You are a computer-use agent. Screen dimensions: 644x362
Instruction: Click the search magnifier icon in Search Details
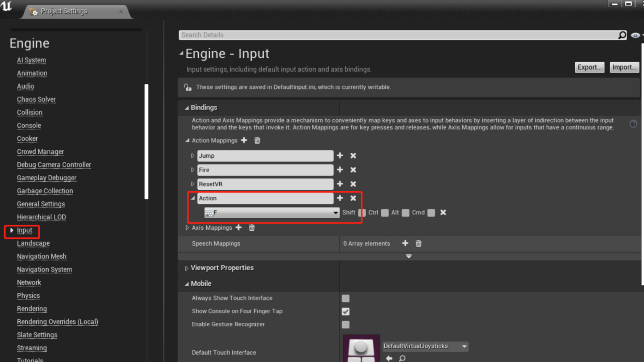622,35
